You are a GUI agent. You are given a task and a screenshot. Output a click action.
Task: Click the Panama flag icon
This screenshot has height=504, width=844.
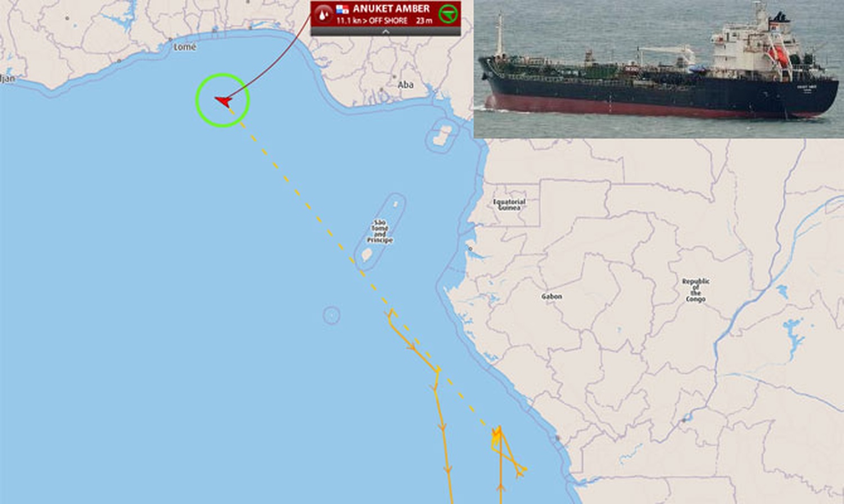coord(342,9)
